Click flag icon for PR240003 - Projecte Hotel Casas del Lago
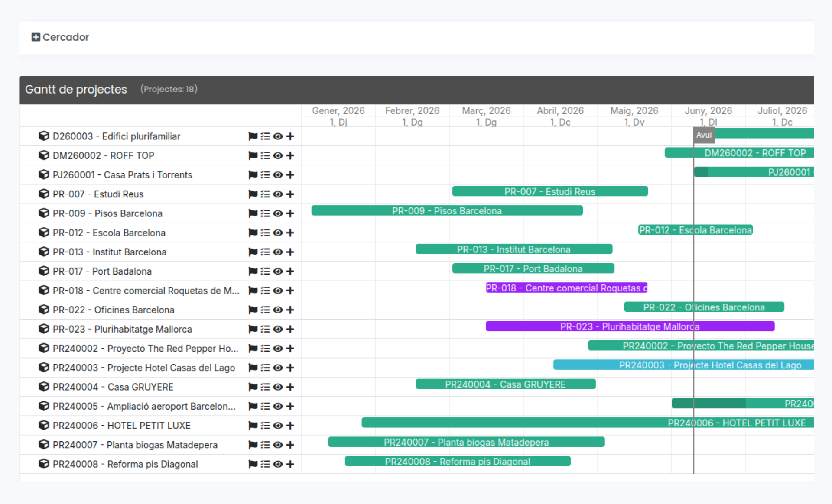Viewport: 832px width, 504px height. click(x=253, y=368)
